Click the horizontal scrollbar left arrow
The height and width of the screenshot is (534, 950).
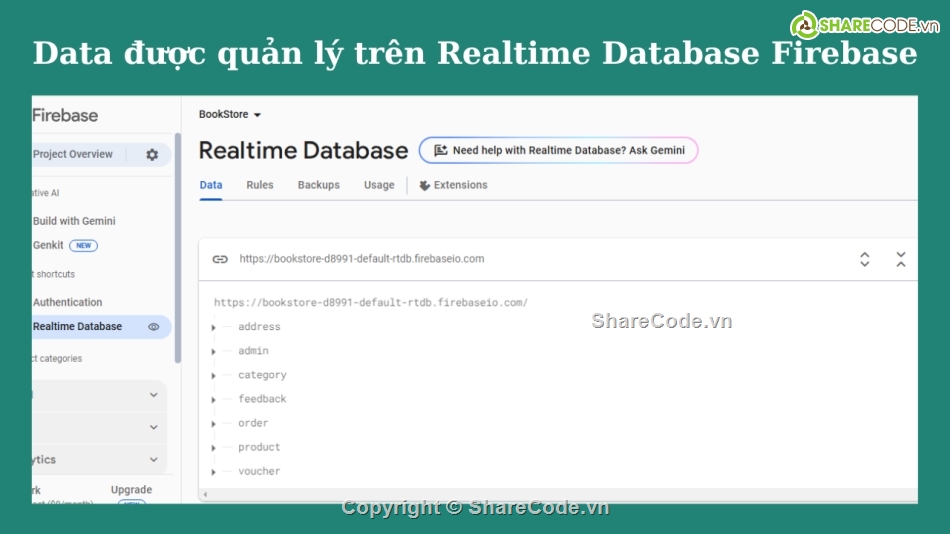coord(205,495)
